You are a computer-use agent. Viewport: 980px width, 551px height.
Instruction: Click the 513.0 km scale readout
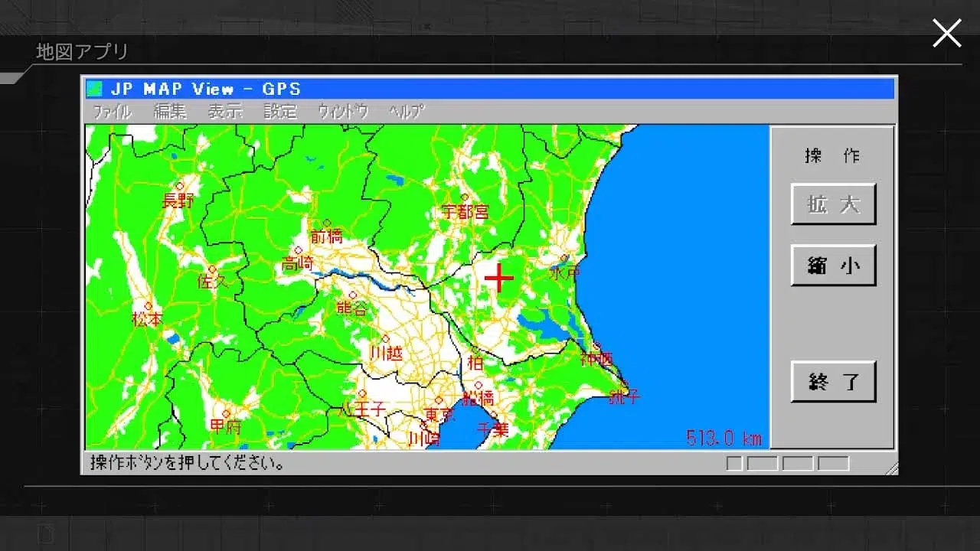(724, 438)
